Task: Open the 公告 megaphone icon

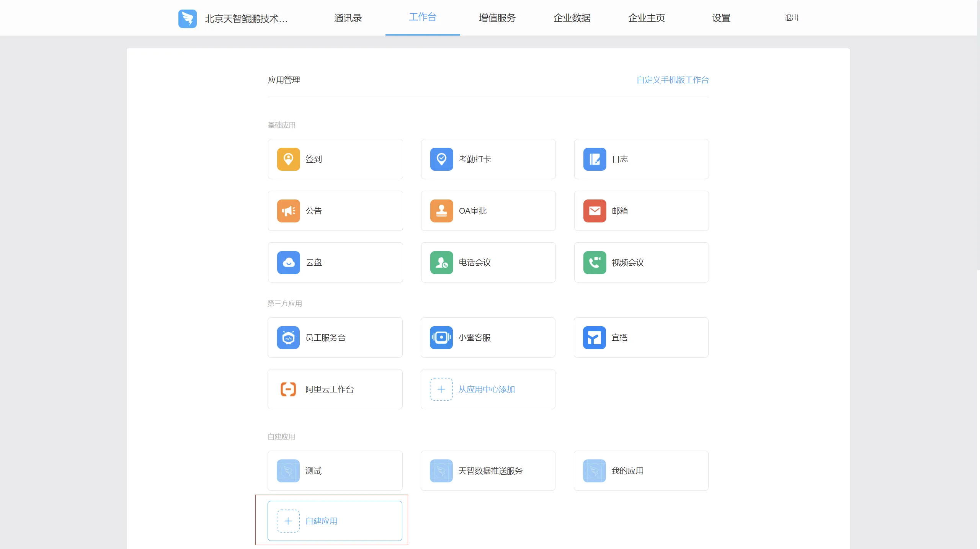Action: pyautogui.click(x=288, y=211)
